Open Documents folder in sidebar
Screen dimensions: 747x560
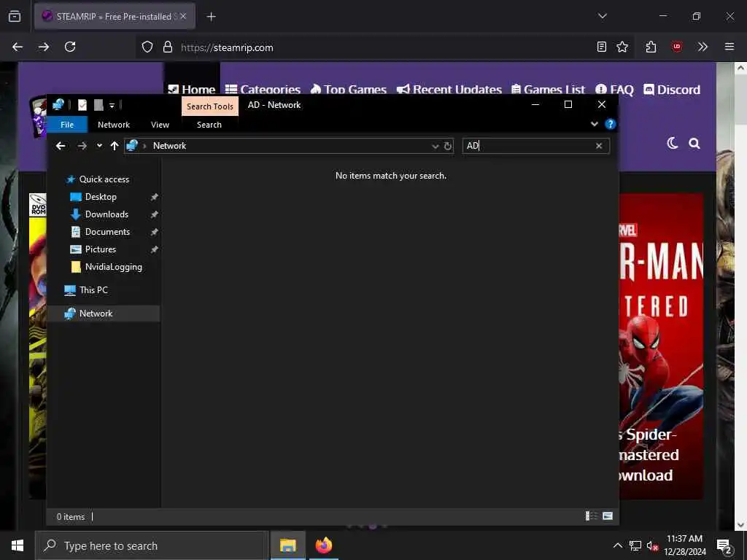(x=107, y=232)
